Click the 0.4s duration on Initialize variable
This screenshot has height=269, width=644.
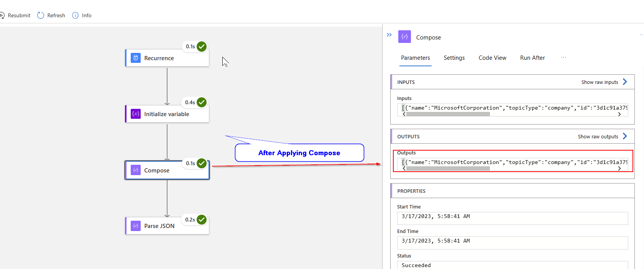(190, 103)
